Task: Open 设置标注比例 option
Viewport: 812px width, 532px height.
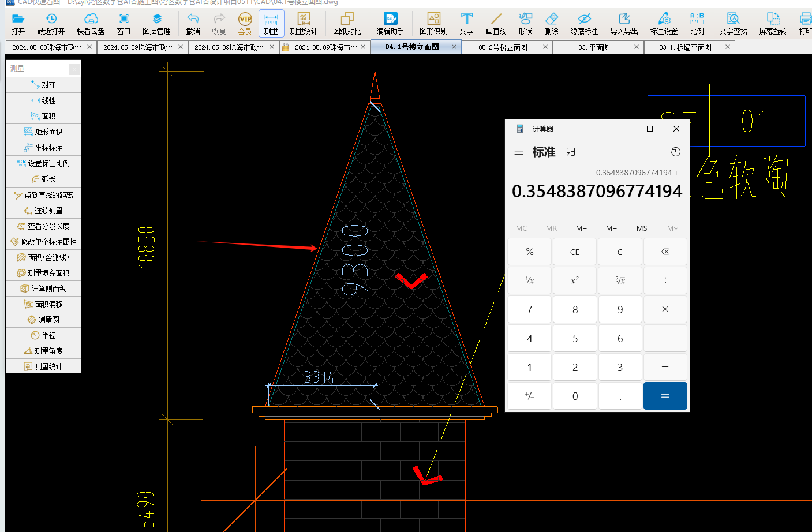Action: 43,163
